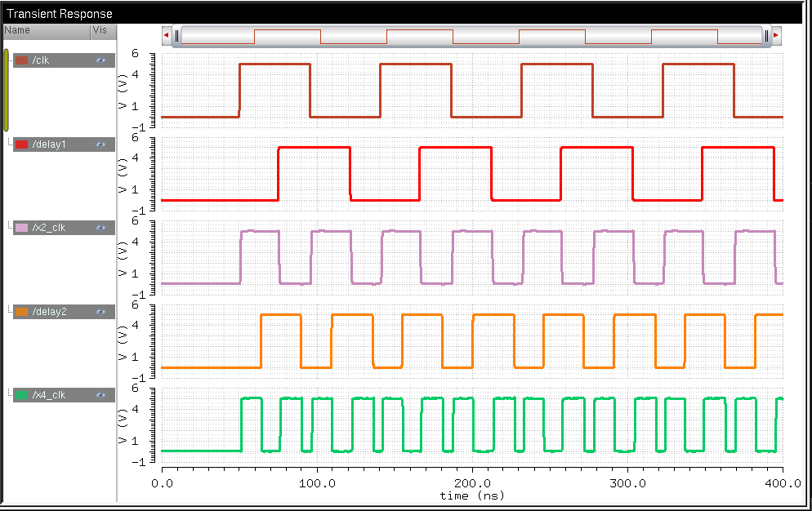Hide the /clk trace using its eye icon

[x=100, y=60]
